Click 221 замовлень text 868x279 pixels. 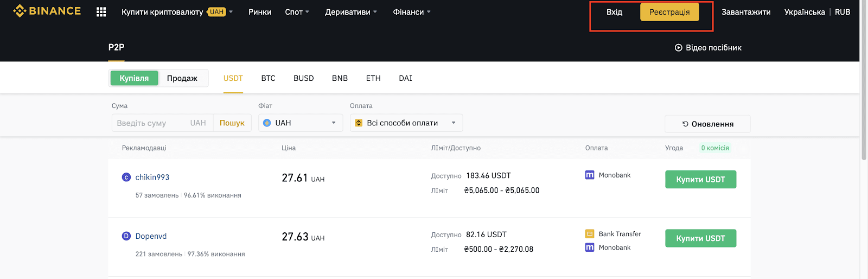pyautogui.click(x=159, y=254)
